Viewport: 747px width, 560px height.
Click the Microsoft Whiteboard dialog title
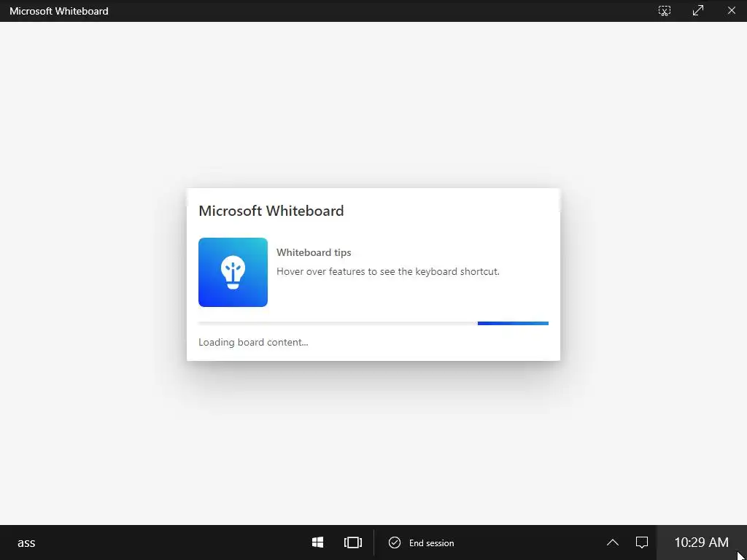[x=271, y=211]
